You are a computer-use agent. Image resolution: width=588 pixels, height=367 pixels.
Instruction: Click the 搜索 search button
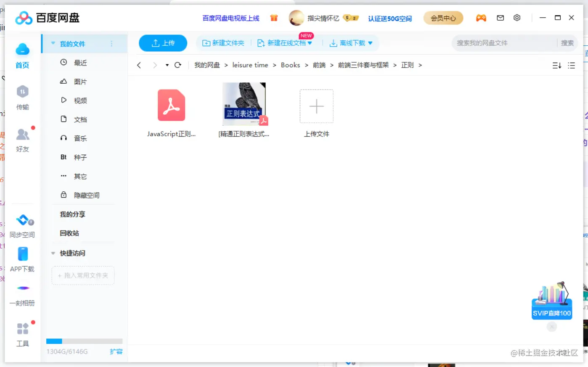567,43
